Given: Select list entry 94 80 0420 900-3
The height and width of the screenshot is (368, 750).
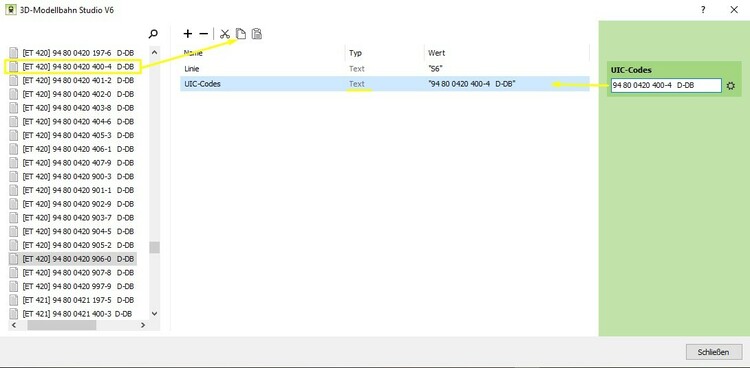Looking at the screenshot, I should click(72, 177).
